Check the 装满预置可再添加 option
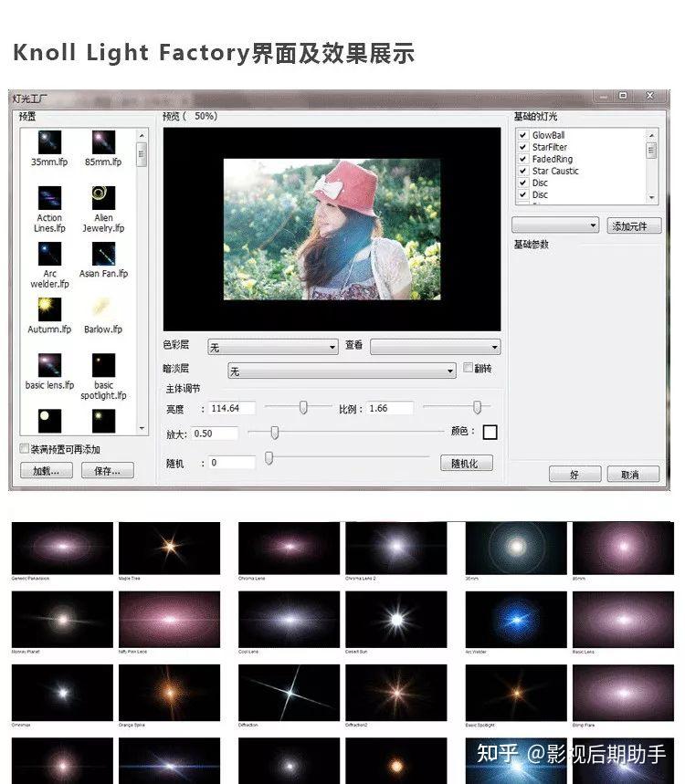The image size is (685, 784). (24, 448)
